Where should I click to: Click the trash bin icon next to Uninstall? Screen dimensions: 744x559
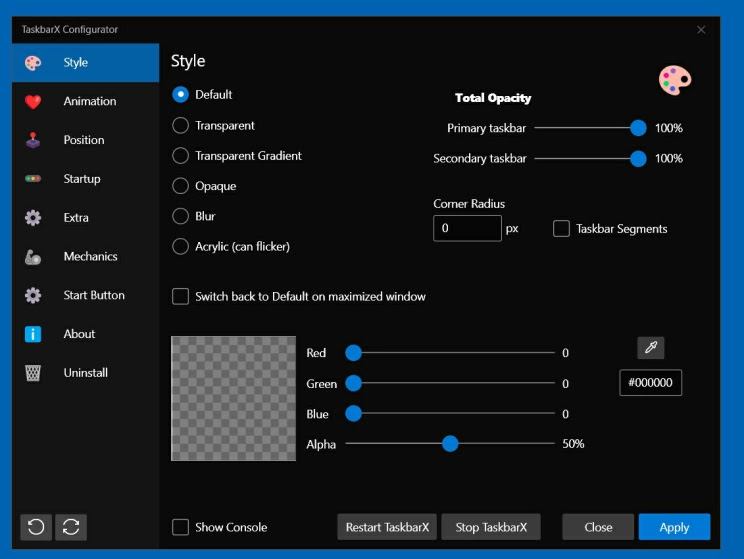pos(33,373)
